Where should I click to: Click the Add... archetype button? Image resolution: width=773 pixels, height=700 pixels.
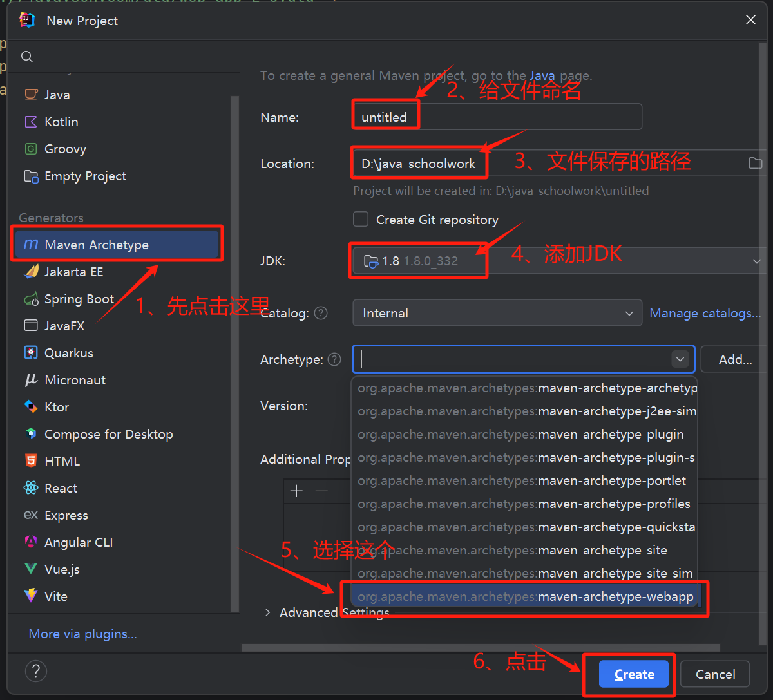[x=735, y=359]
